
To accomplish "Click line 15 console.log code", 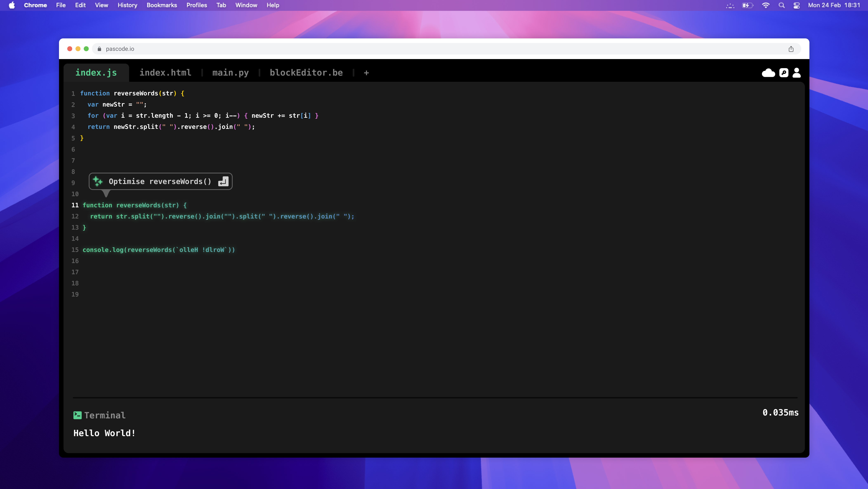I will click(158, 250).
